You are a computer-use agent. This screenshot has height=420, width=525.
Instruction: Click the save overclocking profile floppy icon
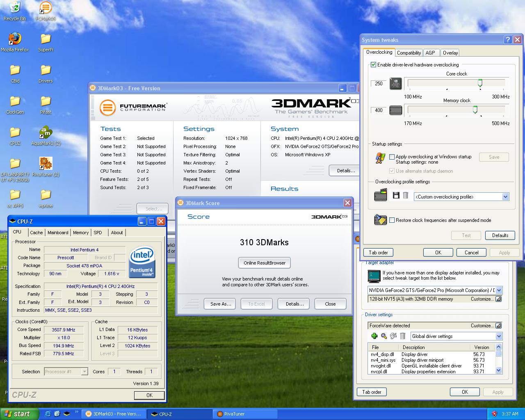click(x=396, y=196)
